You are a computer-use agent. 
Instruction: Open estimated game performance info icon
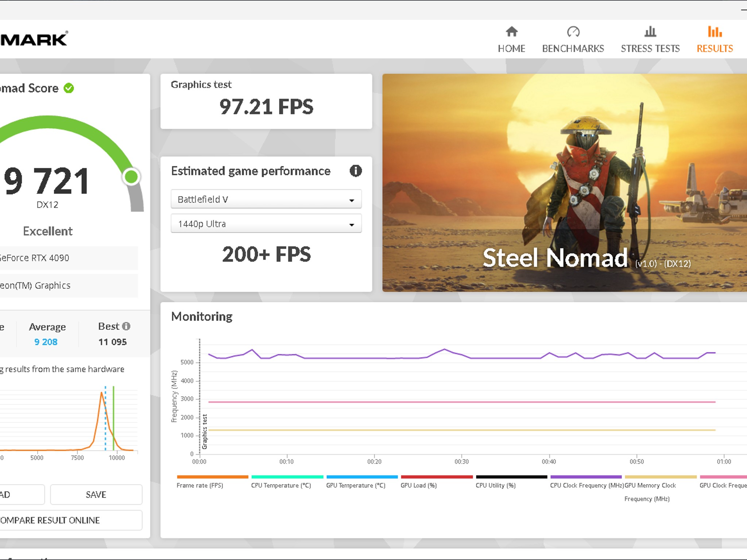coord(356,171)
